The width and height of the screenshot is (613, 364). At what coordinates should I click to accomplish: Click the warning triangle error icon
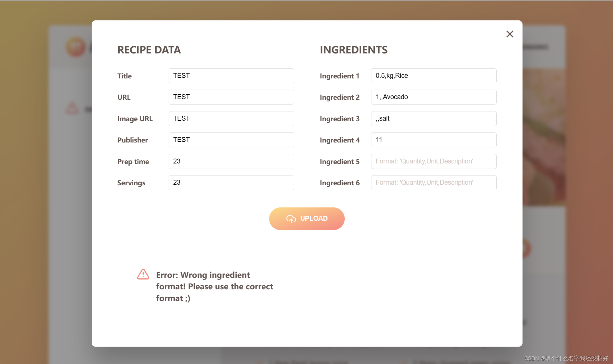[x=143, y=274]
